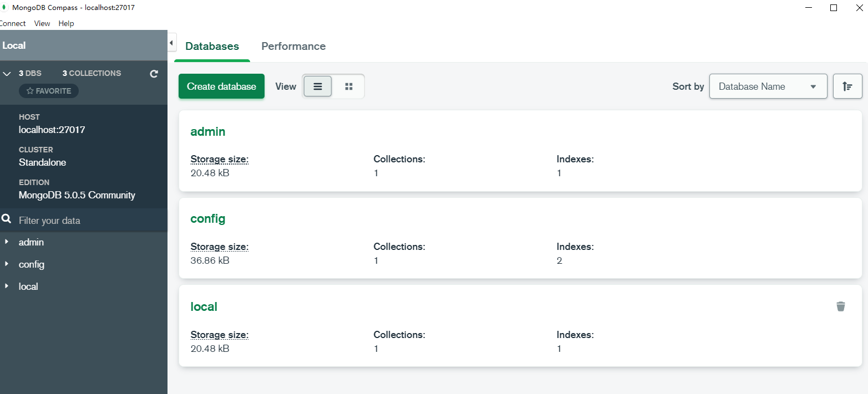Open the config database card link
This screenshot has width=868, height=394.
tap(207, 219)
